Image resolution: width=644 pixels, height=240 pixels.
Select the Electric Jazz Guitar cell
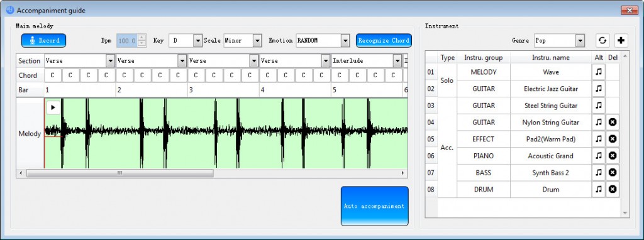coord(551,89)
